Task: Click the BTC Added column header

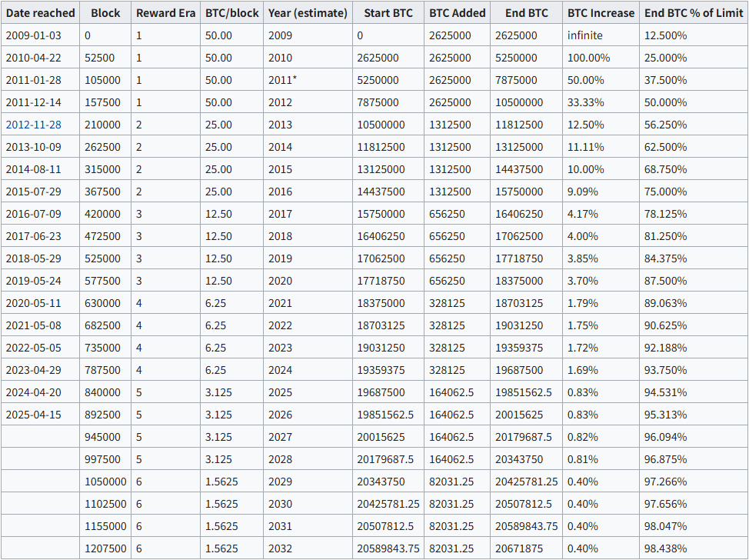Action: click(x=458, y=13)
